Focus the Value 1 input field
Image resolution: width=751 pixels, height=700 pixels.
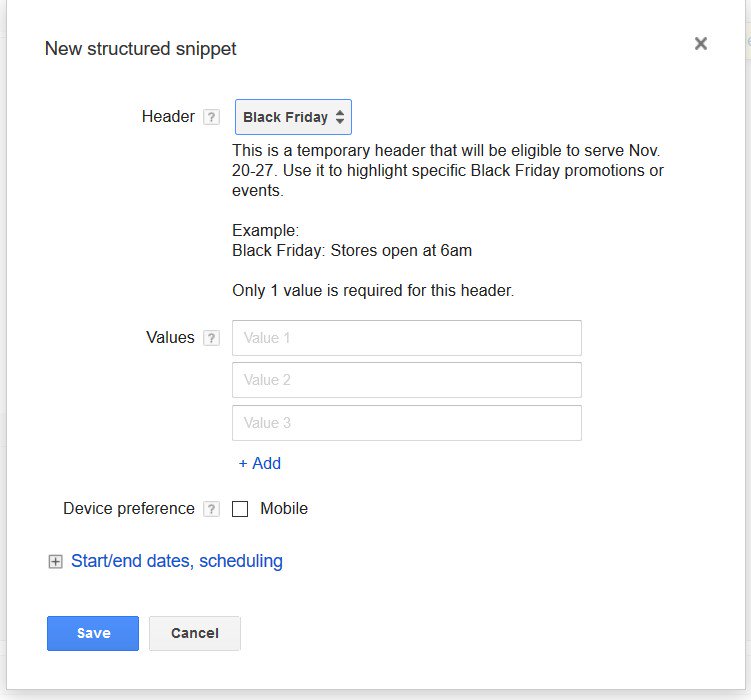(407, 338)
